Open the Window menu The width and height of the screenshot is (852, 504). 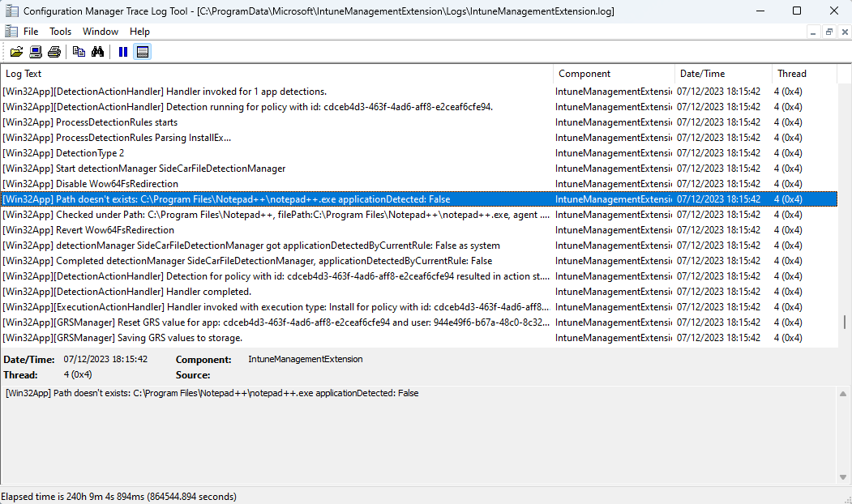point(100,31)
